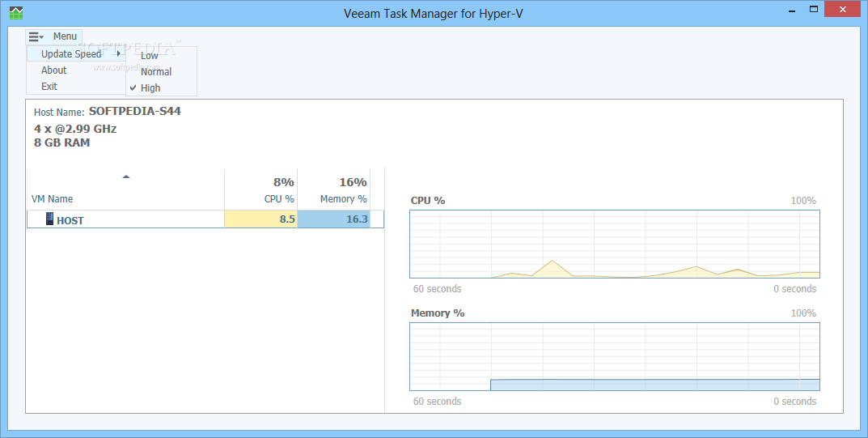Viewport: 868px width, 438px height.
Task: Click the 8 GB RAM text
Action: point(62,142)
